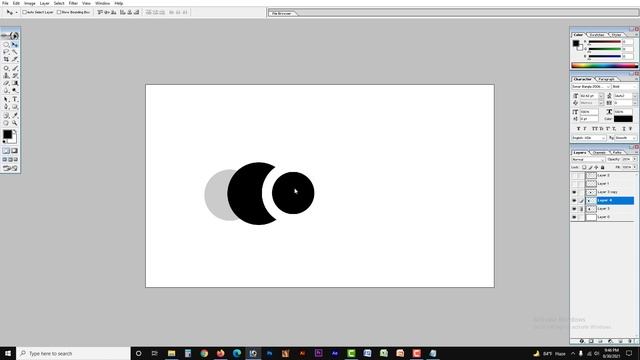Select the Gradient fill tool

pos(15,83)
